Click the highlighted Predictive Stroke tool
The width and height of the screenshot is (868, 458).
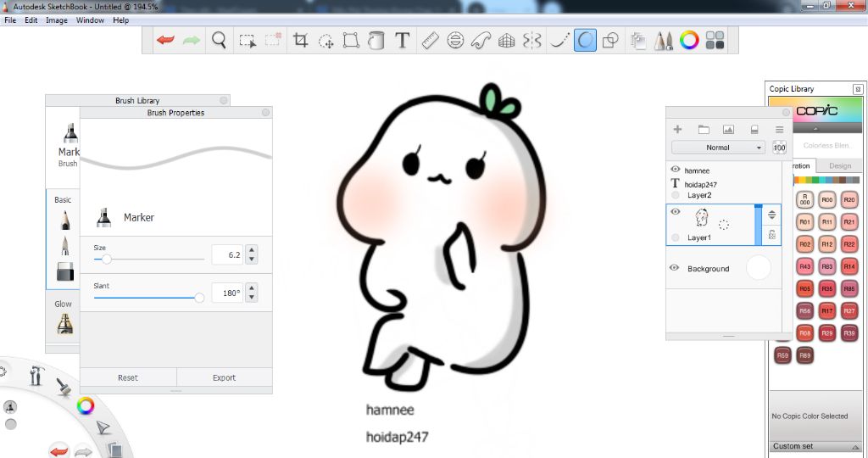click(x=585, y=41)
